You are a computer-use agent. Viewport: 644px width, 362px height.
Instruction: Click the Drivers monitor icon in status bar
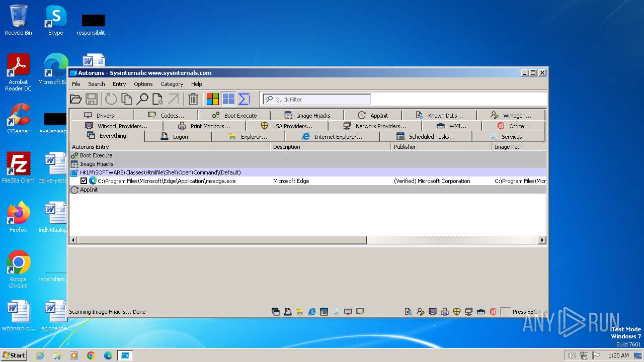tap(348, 312)
